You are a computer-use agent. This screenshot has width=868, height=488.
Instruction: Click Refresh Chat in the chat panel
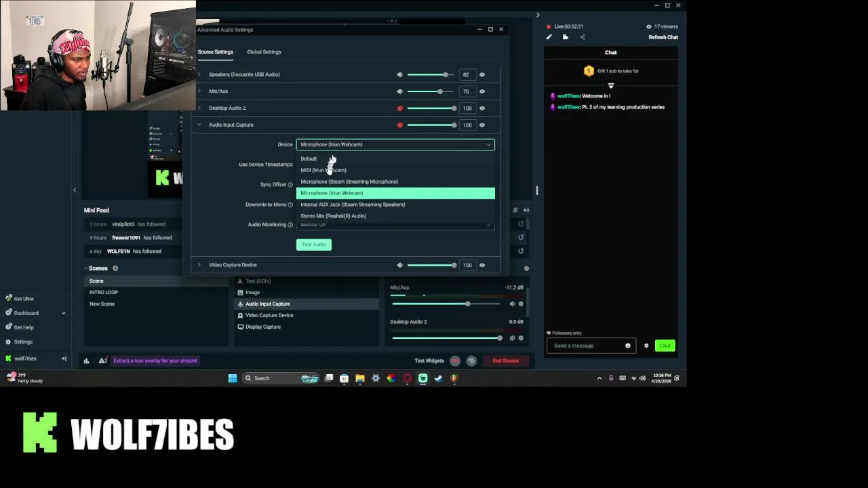pos(663,37)
